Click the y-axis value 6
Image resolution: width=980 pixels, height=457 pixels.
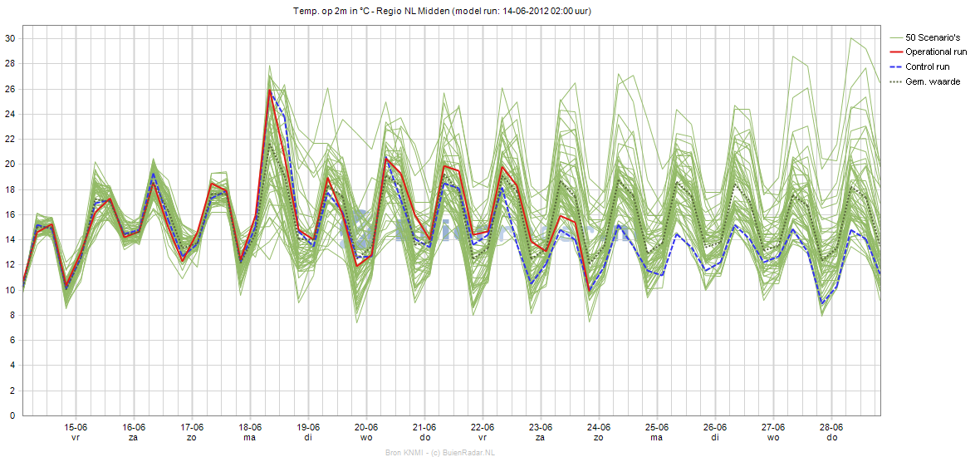(12, 340)
